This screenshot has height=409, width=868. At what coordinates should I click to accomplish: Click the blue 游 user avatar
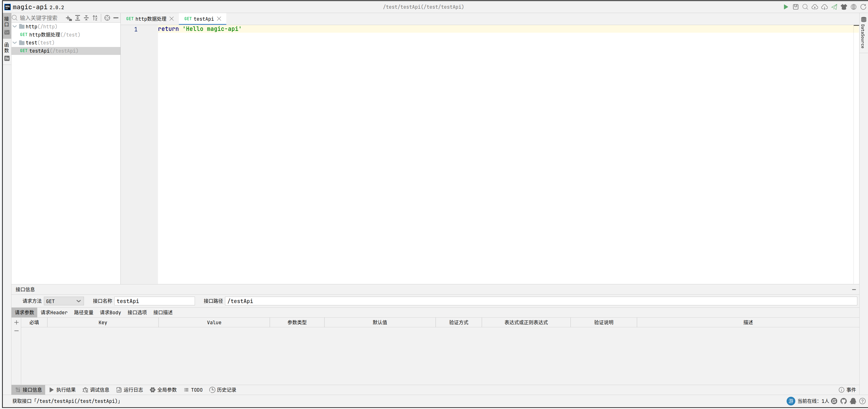(791, 401)
